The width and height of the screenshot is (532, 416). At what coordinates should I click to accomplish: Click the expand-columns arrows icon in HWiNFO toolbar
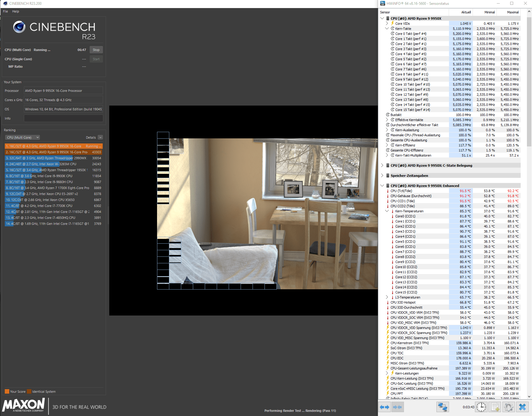pos(385,407)
